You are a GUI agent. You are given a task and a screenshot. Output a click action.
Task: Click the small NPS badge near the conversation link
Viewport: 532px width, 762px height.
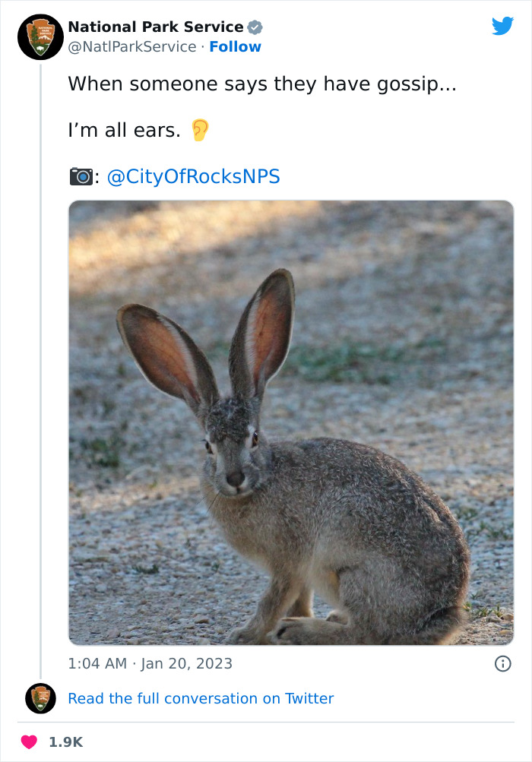click(40, 697)
